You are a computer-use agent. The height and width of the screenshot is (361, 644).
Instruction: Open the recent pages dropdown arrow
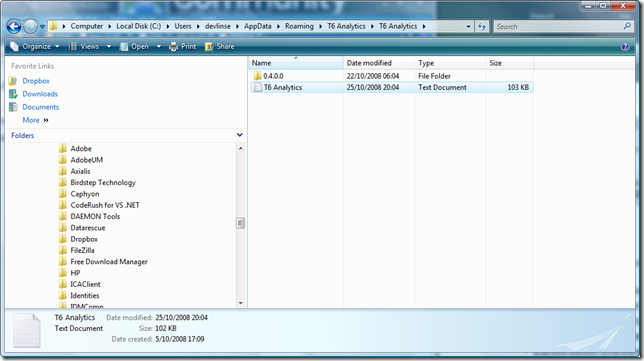tap(42, 27)
